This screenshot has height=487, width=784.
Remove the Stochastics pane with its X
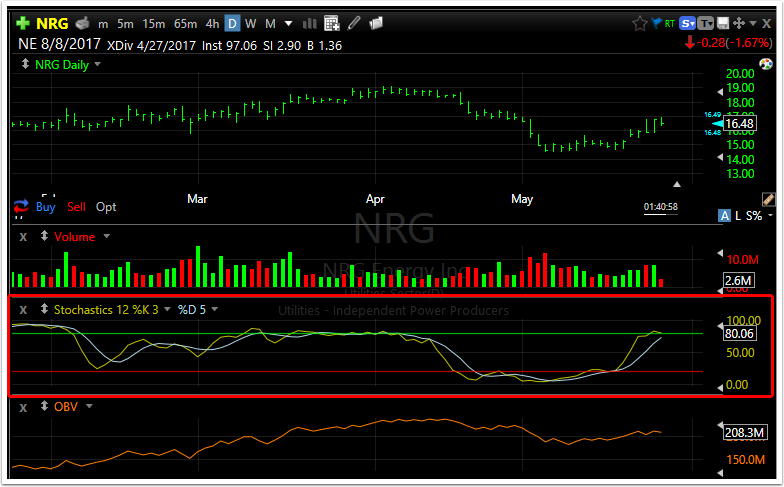(x=23, y=310)
